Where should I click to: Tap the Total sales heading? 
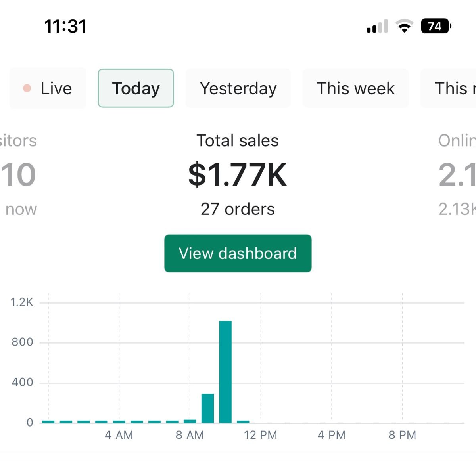click(x=238, y=140)
